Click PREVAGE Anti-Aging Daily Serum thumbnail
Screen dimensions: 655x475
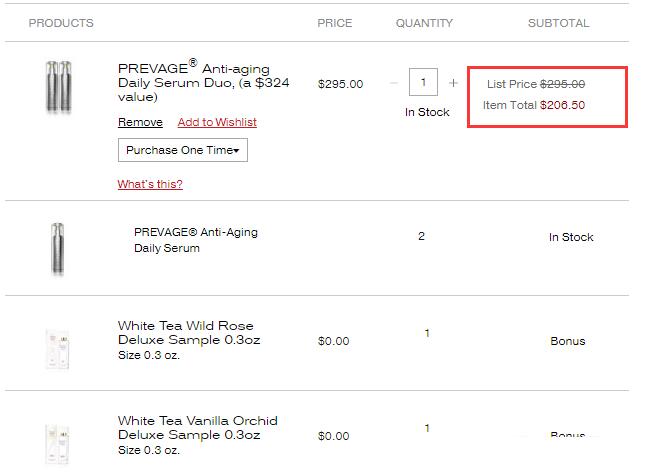pos(58,249)
